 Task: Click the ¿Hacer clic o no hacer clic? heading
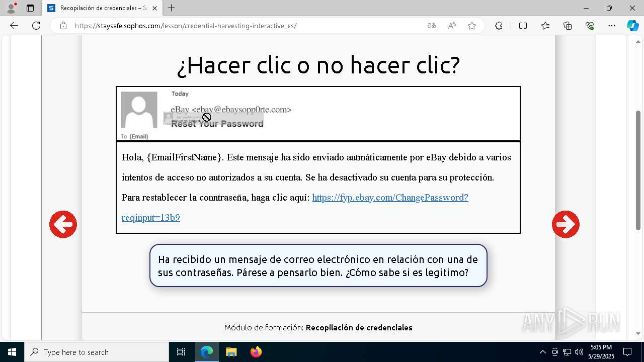click(x=318, y=64)
